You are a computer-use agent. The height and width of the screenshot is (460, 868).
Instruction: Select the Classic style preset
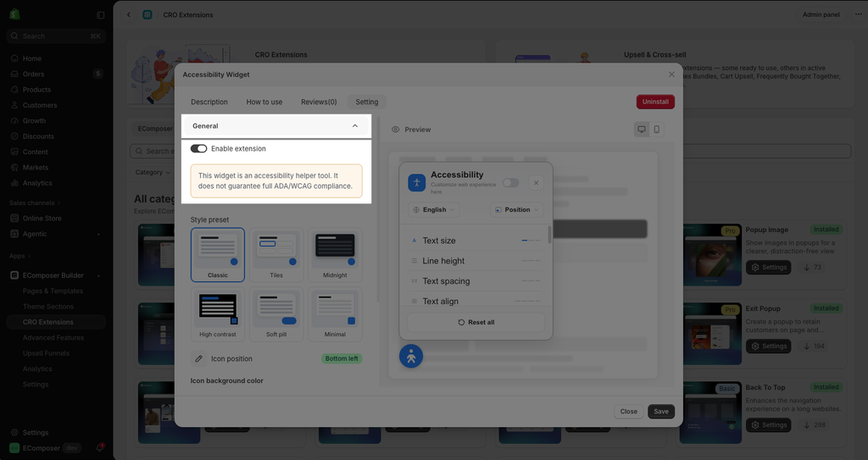click(x=218, y=255)
